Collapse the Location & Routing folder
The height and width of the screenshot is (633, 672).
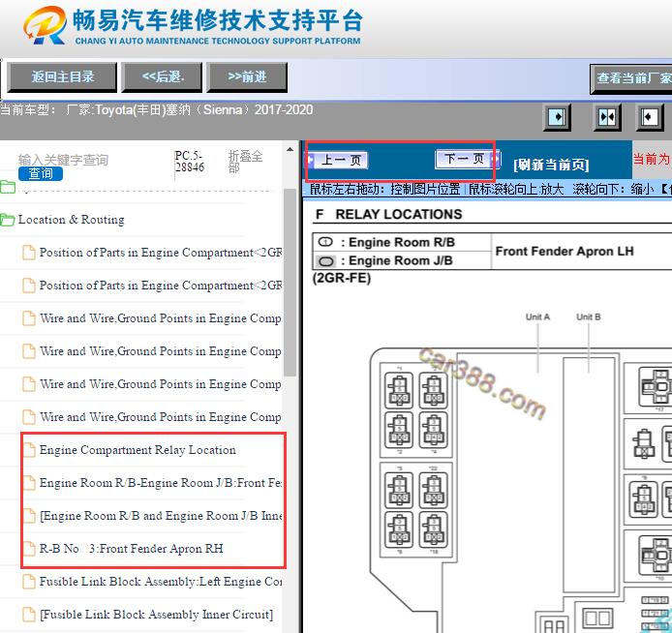pos(71,220)
